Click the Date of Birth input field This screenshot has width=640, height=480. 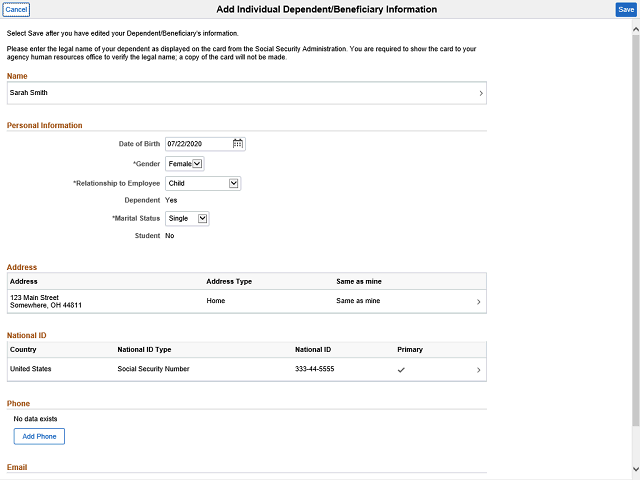click(198, 144)
